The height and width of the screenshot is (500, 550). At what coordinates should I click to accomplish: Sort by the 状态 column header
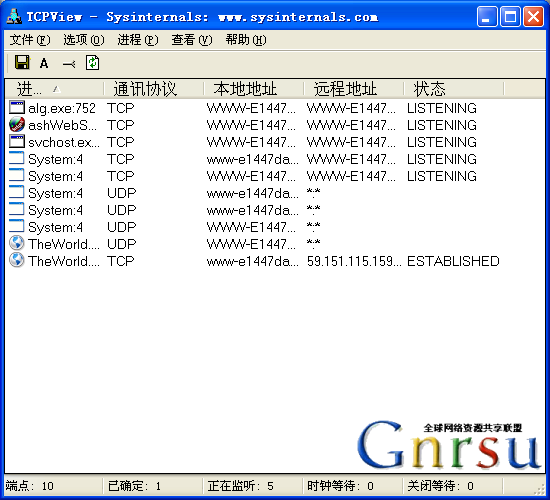[454, 89]
